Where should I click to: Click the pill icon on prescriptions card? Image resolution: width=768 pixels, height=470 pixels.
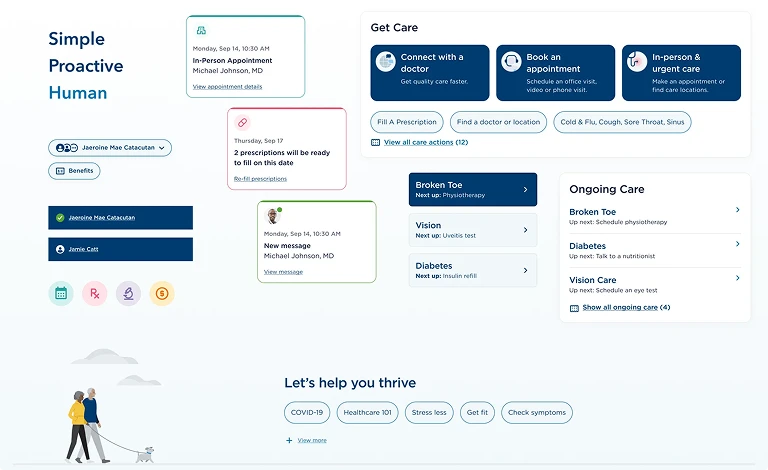pos(242,122)
